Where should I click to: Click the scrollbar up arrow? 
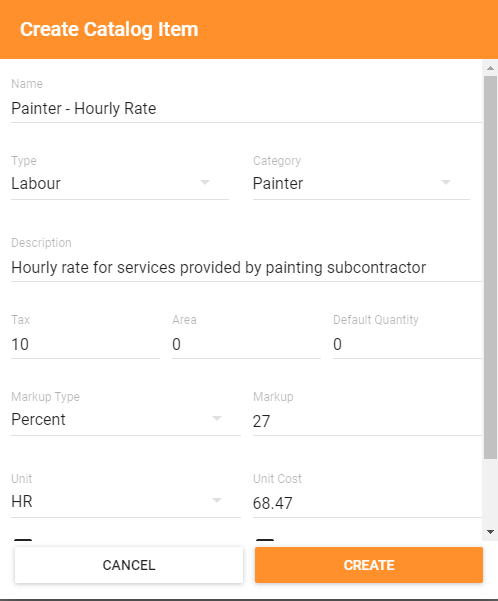tap(490, 68)
